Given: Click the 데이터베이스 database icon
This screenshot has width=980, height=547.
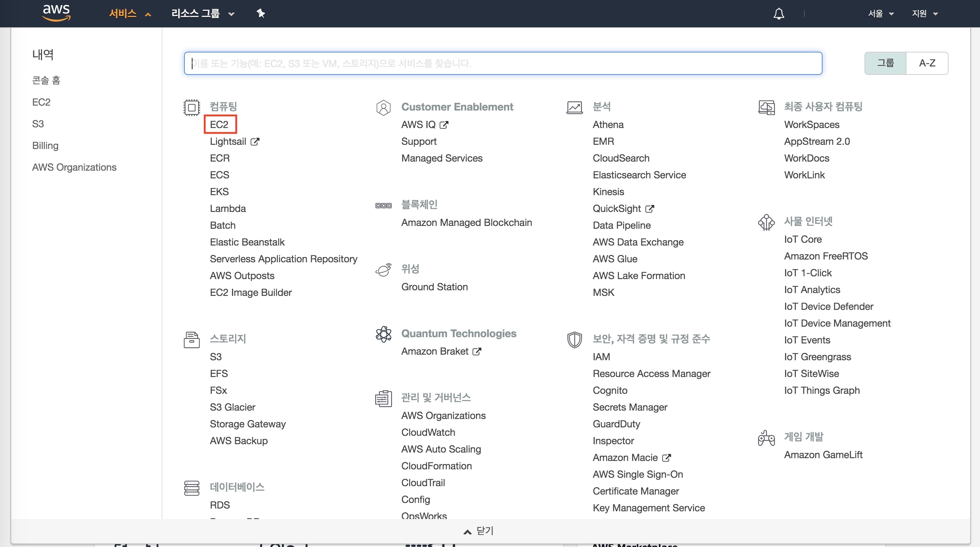Looking at the screenshot, I should click(x=190, y=486).
